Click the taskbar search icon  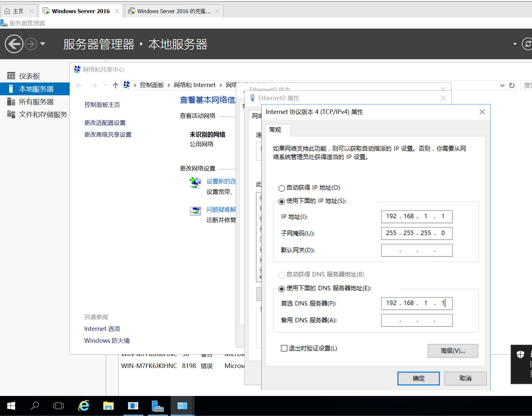[x=35, y=406]
